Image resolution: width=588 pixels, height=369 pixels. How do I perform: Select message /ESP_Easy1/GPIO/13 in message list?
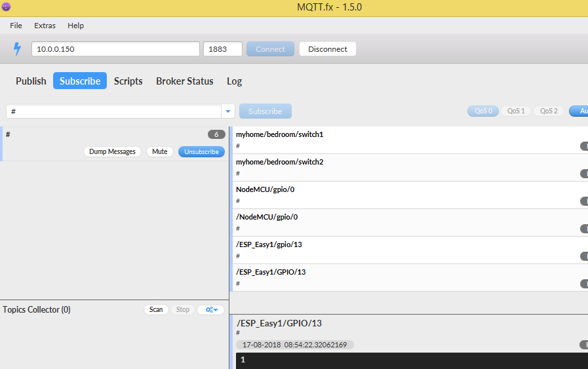point(409,278)
